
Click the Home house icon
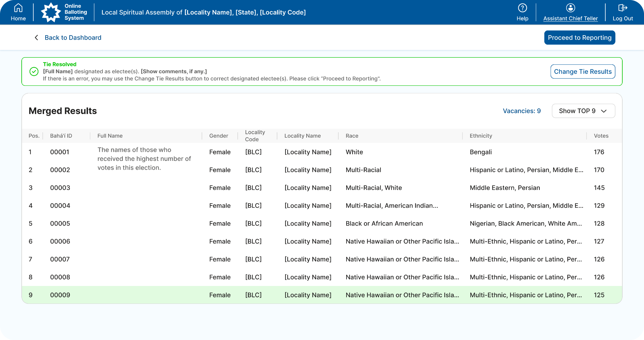coord(18,8)
